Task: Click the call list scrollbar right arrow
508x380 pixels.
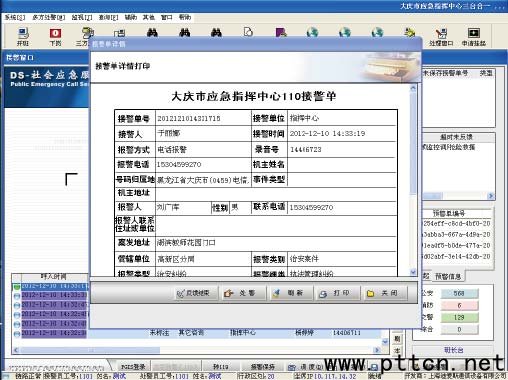Action: 377,350
